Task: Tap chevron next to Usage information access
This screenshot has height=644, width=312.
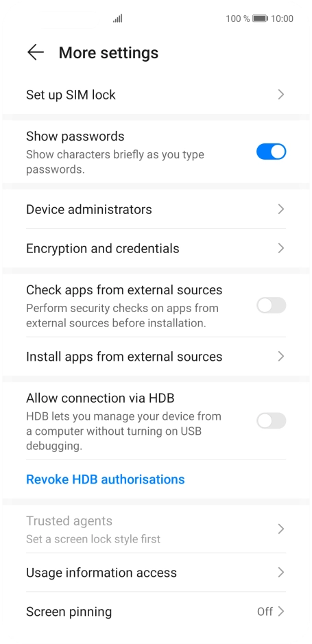Action: tap(281, 572)
